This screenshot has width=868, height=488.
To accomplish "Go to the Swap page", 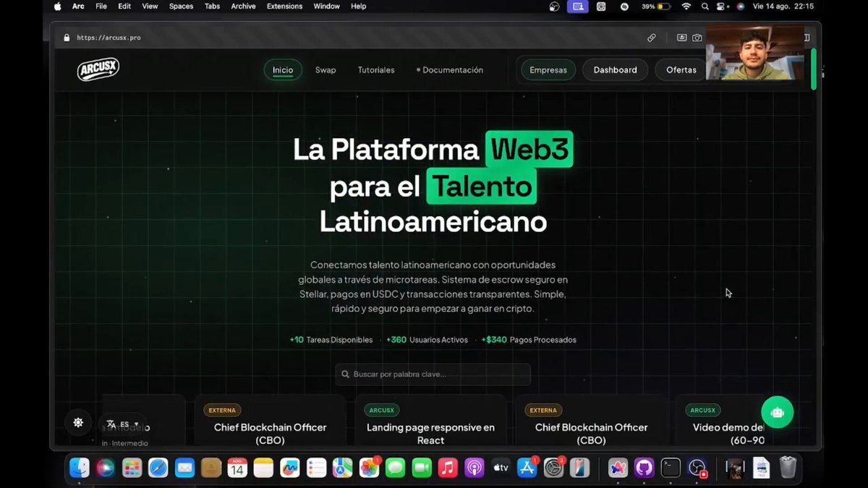I will pyautogui.click(x=325, y=70).
